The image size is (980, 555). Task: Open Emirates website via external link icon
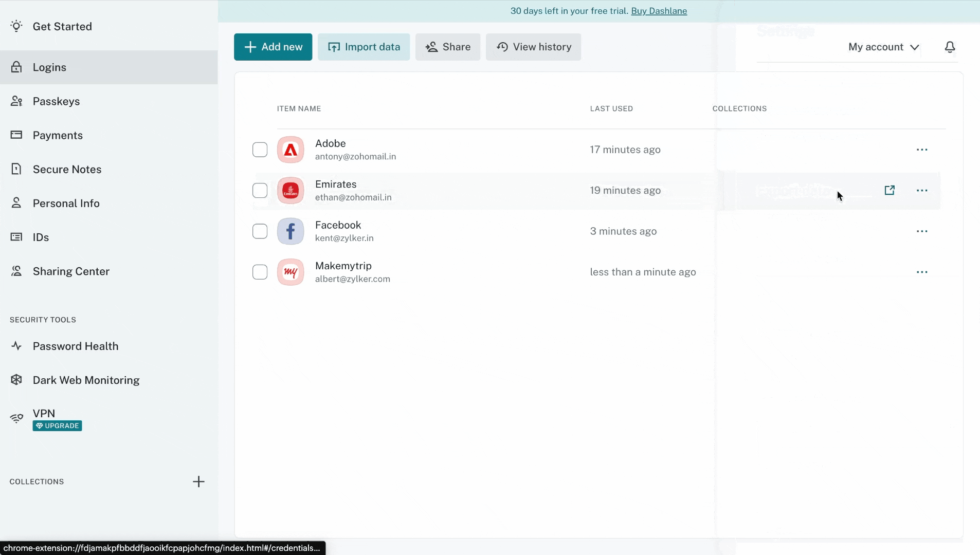coord(890,190)
